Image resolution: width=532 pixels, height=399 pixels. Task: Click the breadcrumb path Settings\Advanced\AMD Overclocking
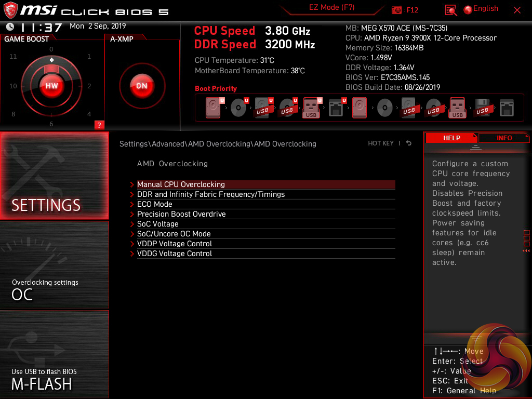[x=218, y=144]
